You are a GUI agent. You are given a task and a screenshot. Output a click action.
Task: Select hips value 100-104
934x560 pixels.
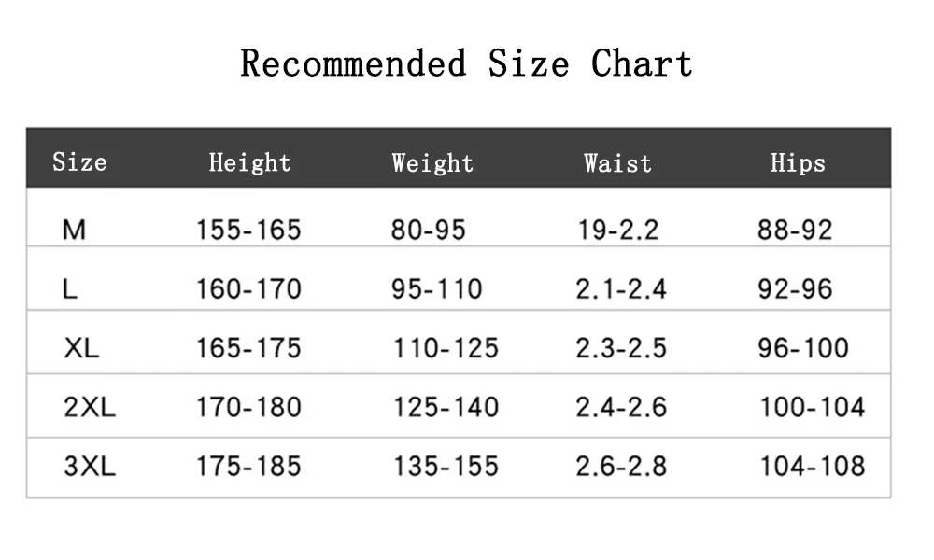pos(813,408)
